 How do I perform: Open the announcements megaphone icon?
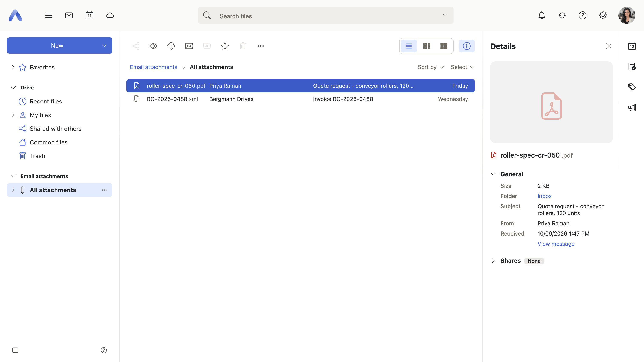632,108
